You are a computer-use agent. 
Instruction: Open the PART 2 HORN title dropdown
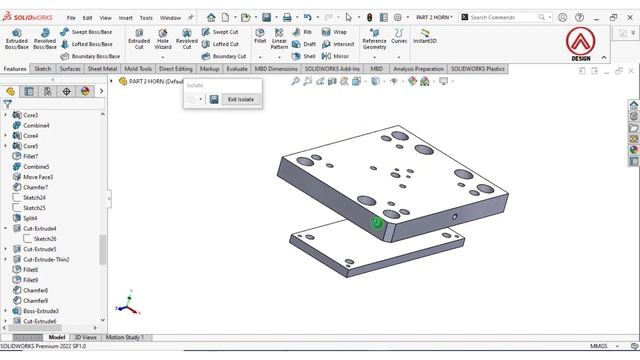[x=434, y=18]
